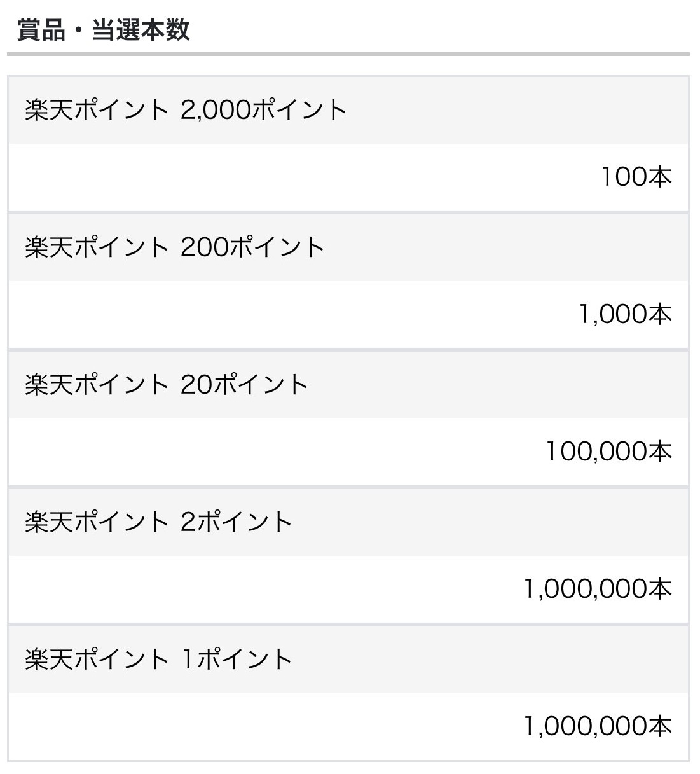This screenshot has height=774, width=700.
Task: Click the 100本 winner count
Action: pyautogui.click(x=636, y=177)
